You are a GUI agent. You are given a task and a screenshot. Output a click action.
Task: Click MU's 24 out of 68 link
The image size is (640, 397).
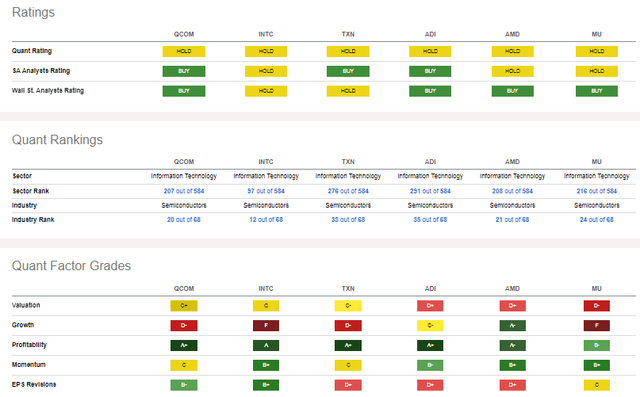point(597,220)
